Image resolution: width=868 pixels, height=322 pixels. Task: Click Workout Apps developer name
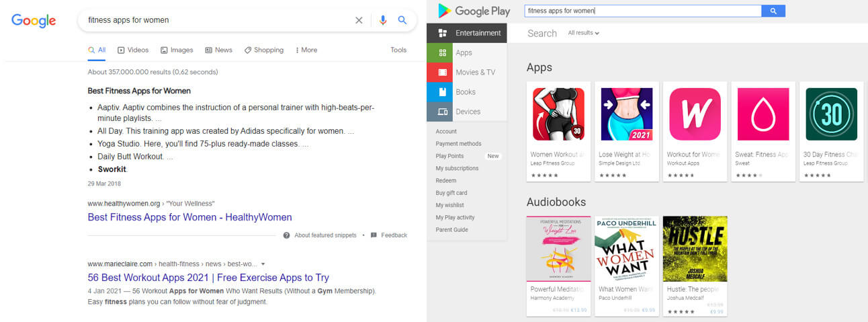click(683, 163)
